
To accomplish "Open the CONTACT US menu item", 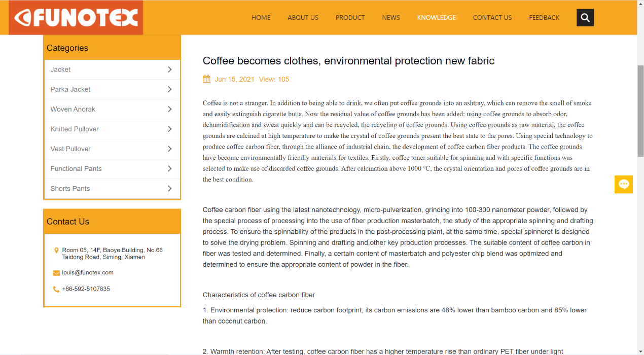I will (x=492, y=18).
